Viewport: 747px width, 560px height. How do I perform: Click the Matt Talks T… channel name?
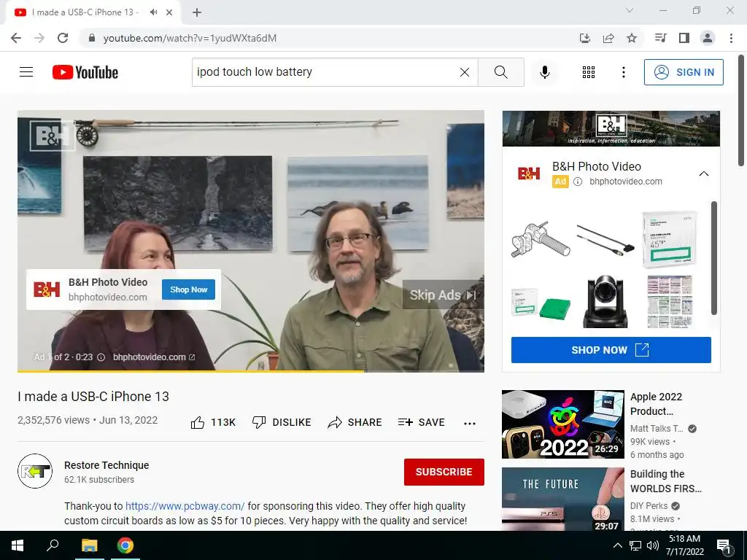point(657,429)
